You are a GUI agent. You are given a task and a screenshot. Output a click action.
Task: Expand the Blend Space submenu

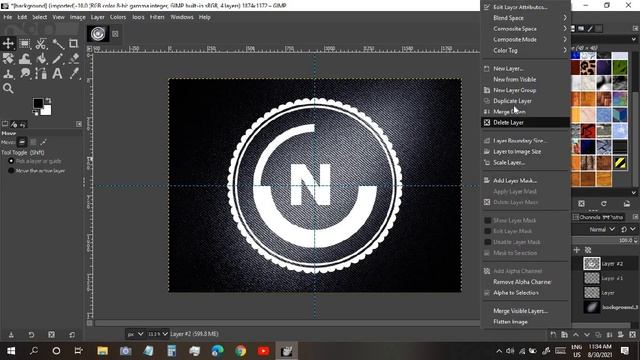pos(525,18)
